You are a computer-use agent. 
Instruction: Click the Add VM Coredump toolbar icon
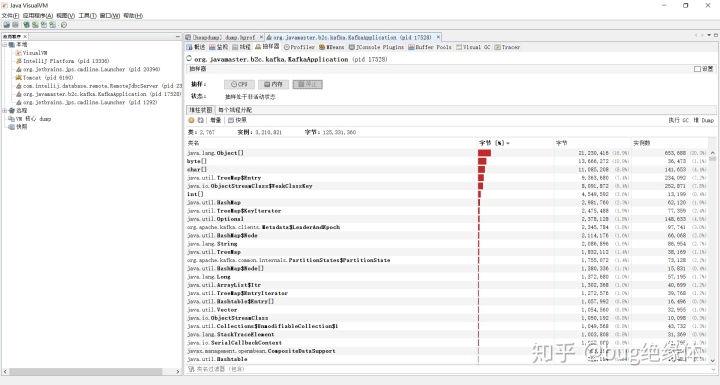(44, 25)
